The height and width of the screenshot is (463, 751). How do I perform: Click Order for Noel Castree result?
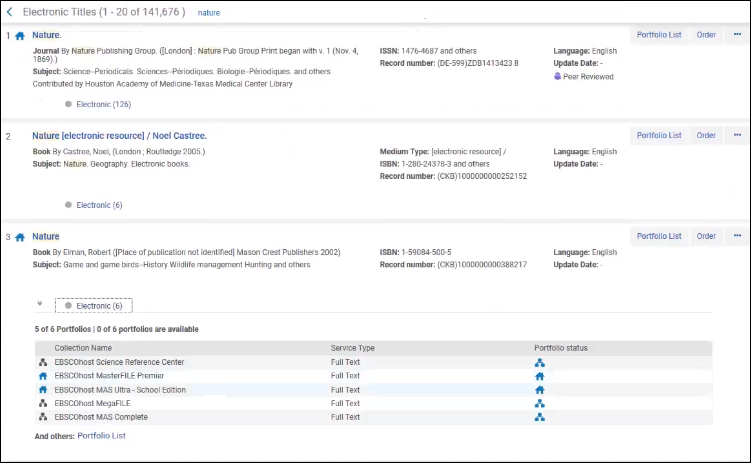point(706,135)
